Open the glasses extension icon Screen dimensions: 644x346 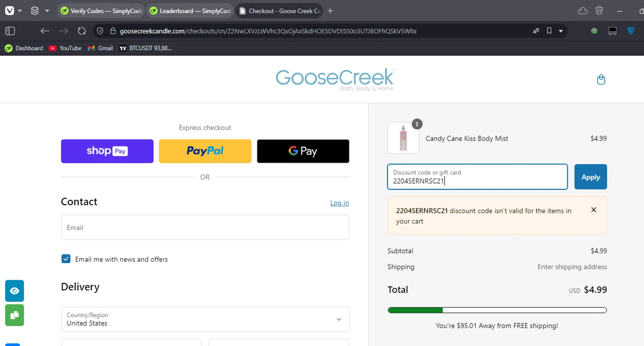[613, 31]
